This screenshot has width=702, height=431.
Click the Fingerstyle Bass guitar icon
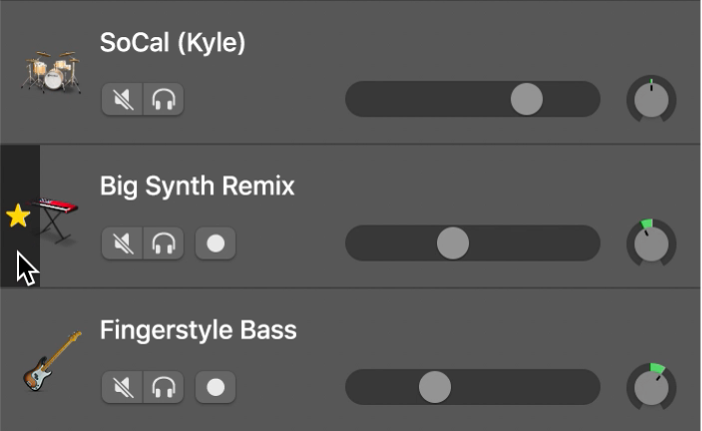click(51, 361)
